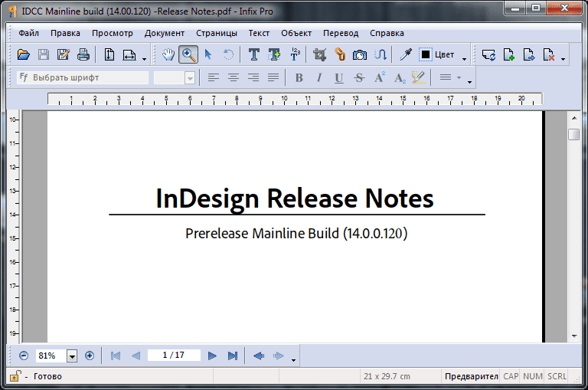Viewport: 588px width, 390px height.
Task: Center align text
Action: point(234,77)
